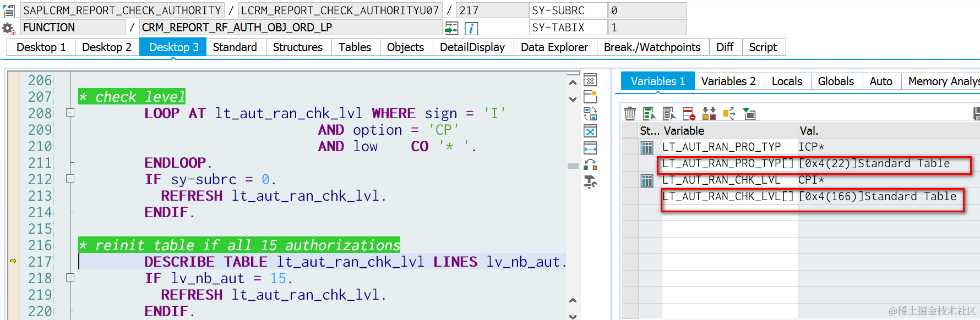
Task: Select the Variables 1 tab
Action: 658,81
